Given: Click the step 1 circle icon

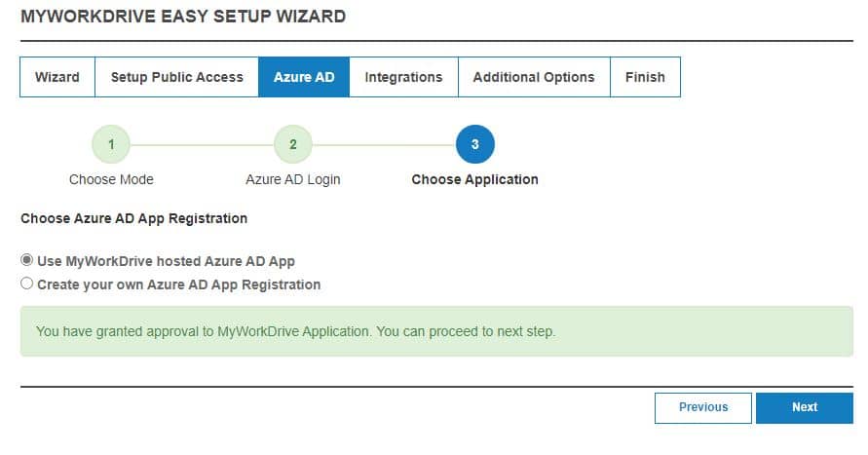Looking at the screenshot, I should (111, 144).
